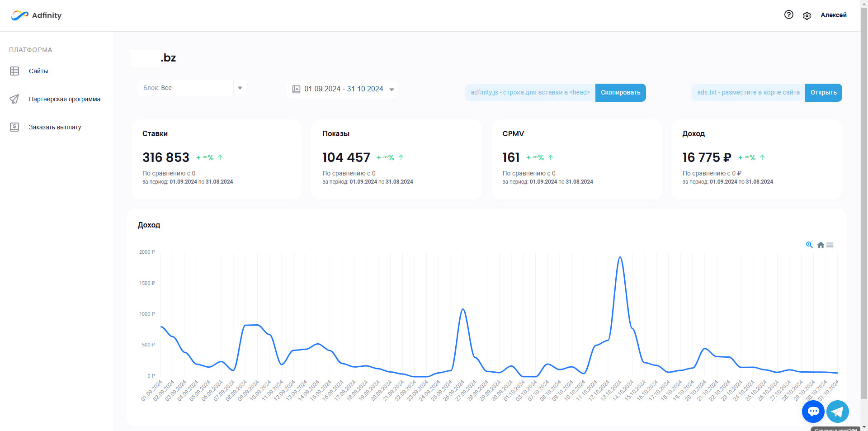This screenshot has width=868, height=431.
Task: Click the page vertical scrollbar
Action: pos(864,204)
